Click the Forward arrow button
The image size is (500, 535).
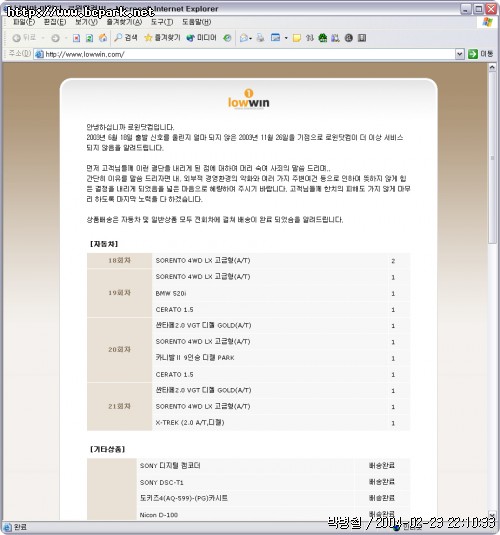click(x=55, y=38)
